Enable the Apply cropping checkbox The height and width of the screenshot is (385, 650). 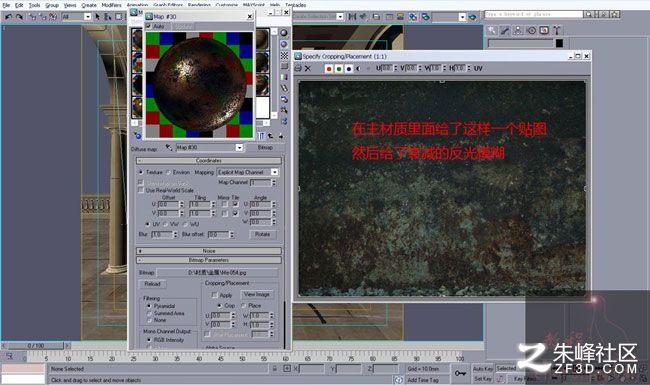point(215,295)
